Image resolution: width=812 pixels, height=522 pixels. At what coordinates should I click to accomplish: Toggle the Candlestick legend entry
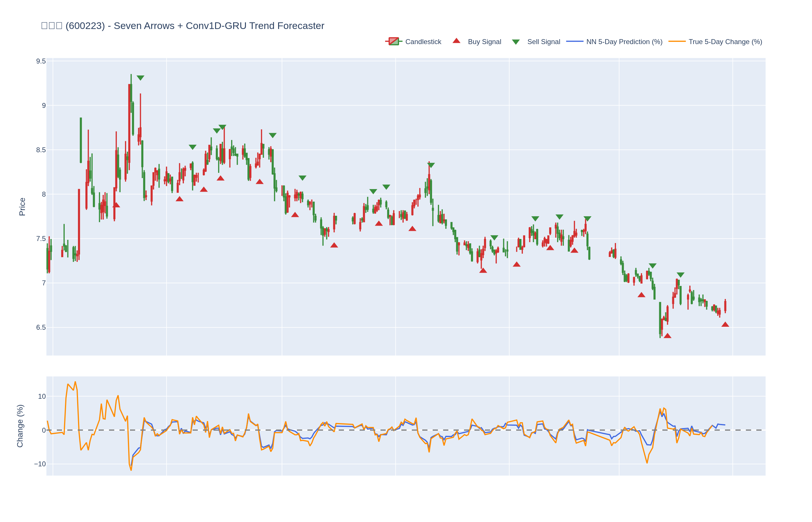[x=423, y=42]
